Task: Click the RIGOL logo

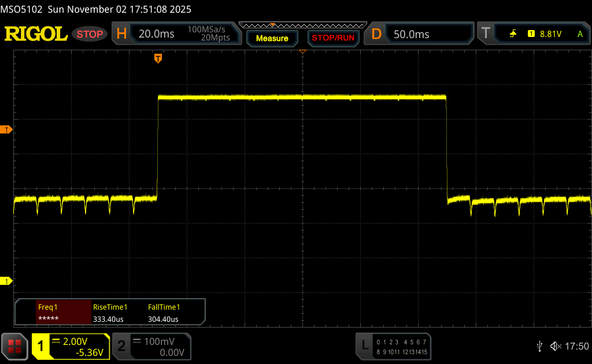Action: tap(36, 34)
